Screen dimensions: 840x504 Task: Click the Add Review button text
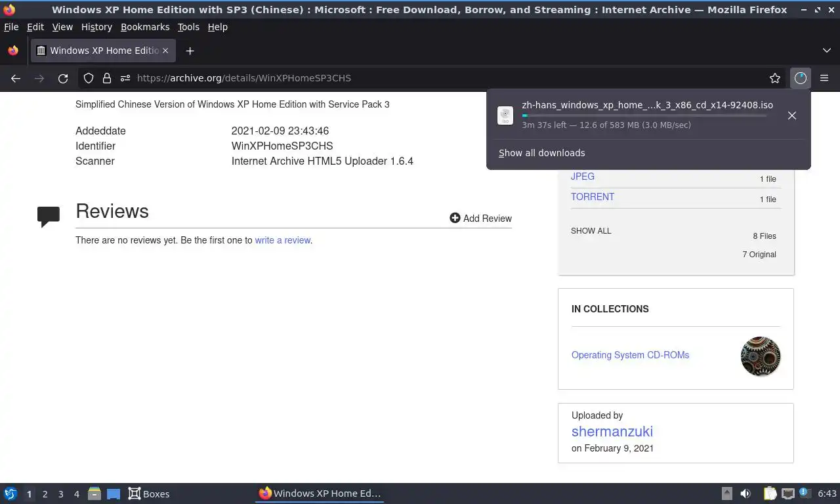click(488, 219)
